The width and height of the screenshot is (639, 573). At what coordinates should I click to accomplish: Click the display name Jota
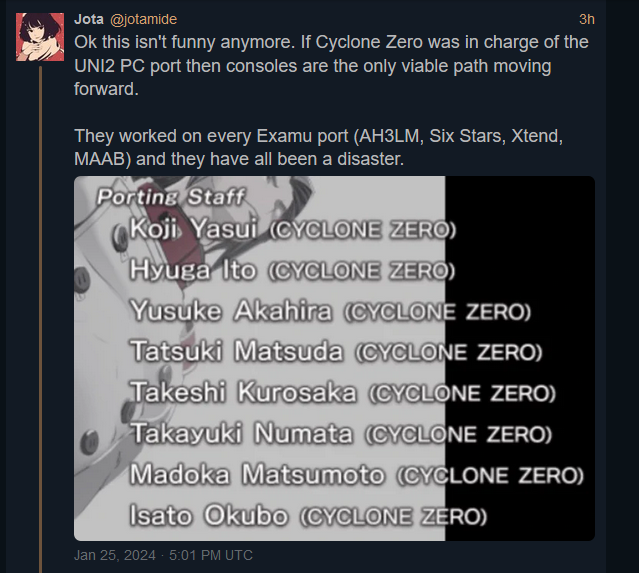coord(89,19)
